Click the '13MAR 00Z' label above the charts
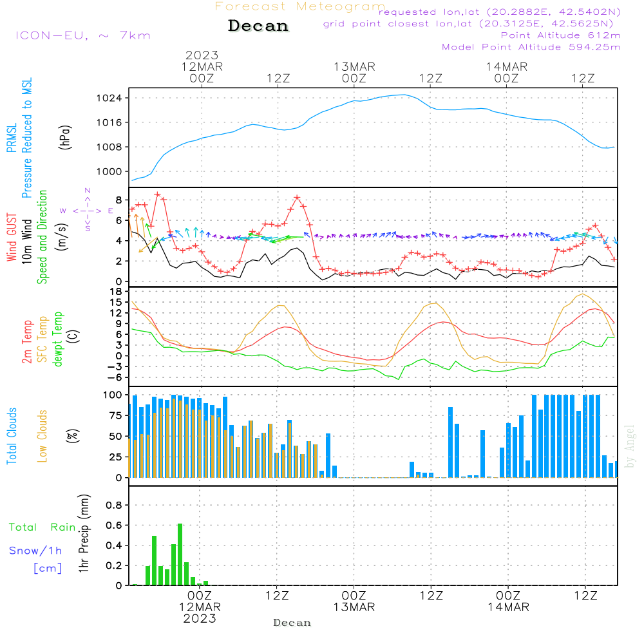Screen dimensions: 644x644 tap(354, 72)
